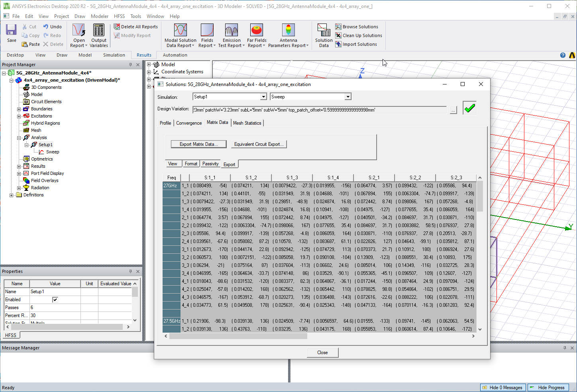This screenshot has height=392, width=577.
Task: Click the Cut toolbar icon
Action: tap(25, 27)
